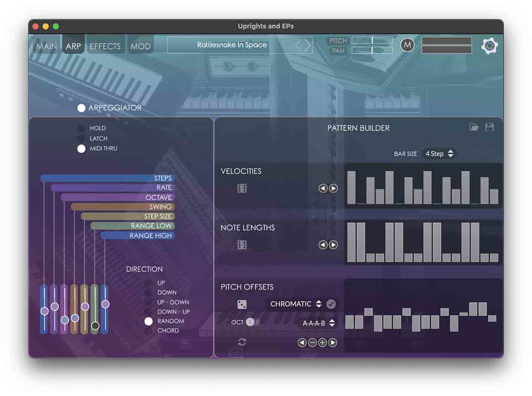
Task: Expand the Chromatic scale dropdown
Action: (x=296, y=304)
